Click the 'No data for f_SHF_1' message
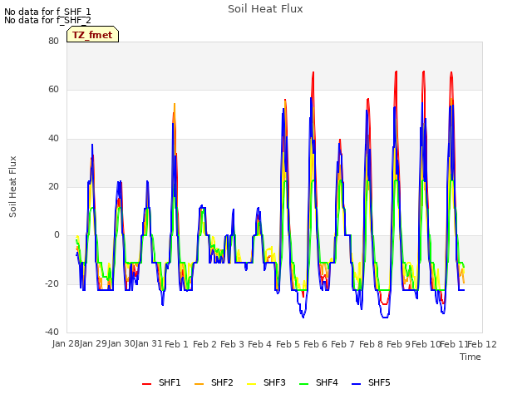 (47, 12)
